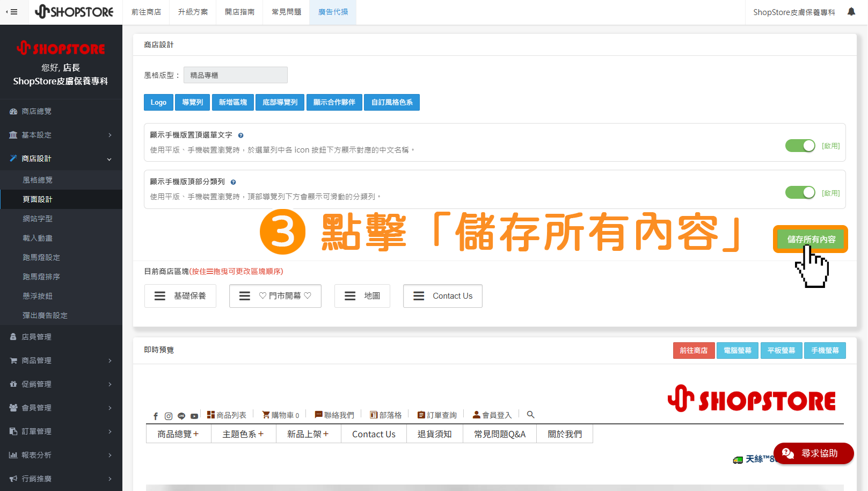Click the green 儲存所有內容 button
The image size is (868, 491).
point(811,239)
